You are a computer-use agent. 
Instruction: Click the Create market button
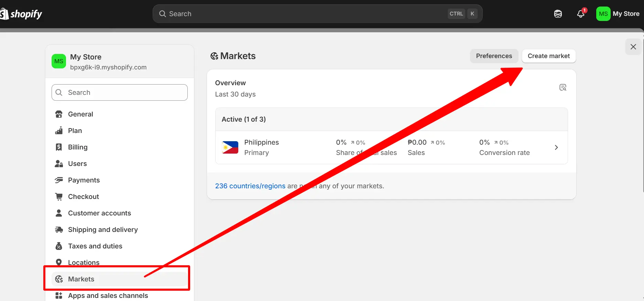(x=549, y=56)
